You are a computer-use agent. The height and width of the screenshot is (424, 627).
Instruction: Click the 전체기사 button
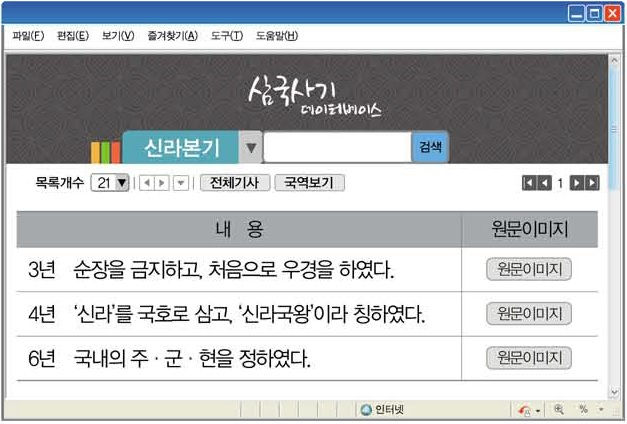(234, 183)
